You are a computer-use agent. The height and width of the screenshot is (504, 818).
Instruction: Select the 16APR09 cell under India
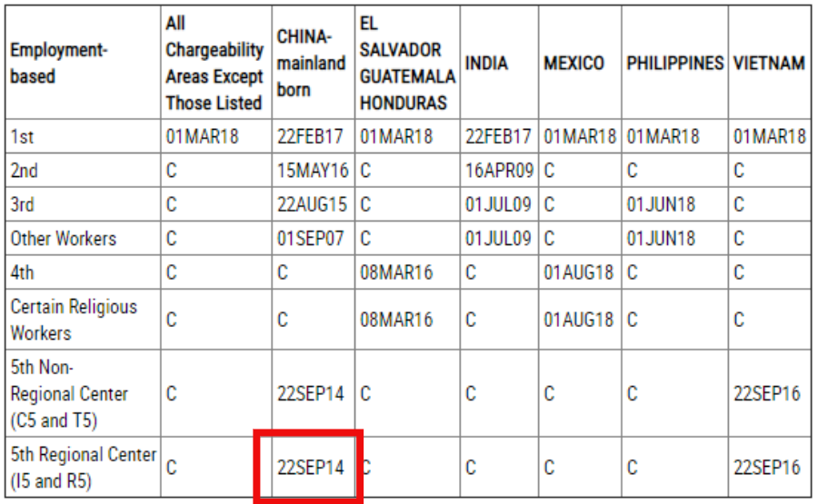coord(498,171)
